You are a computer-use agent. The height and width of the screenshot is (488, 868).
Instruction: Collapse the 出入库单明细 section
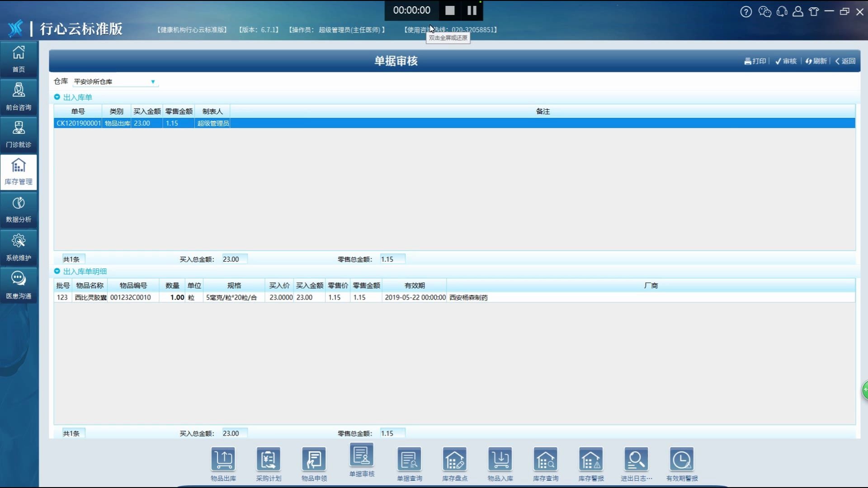point(57,271)
